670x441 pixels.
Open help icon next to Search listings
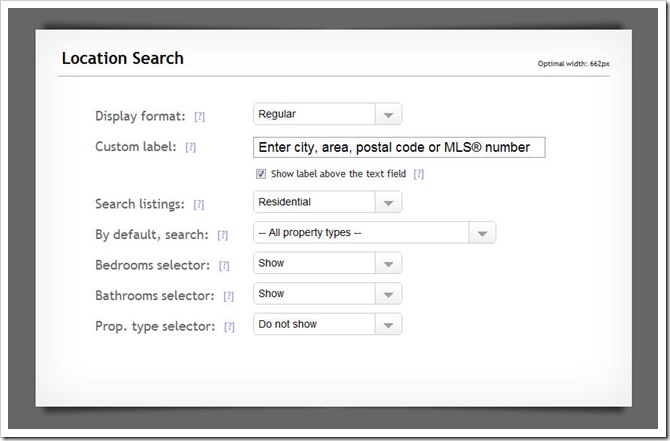199,205
